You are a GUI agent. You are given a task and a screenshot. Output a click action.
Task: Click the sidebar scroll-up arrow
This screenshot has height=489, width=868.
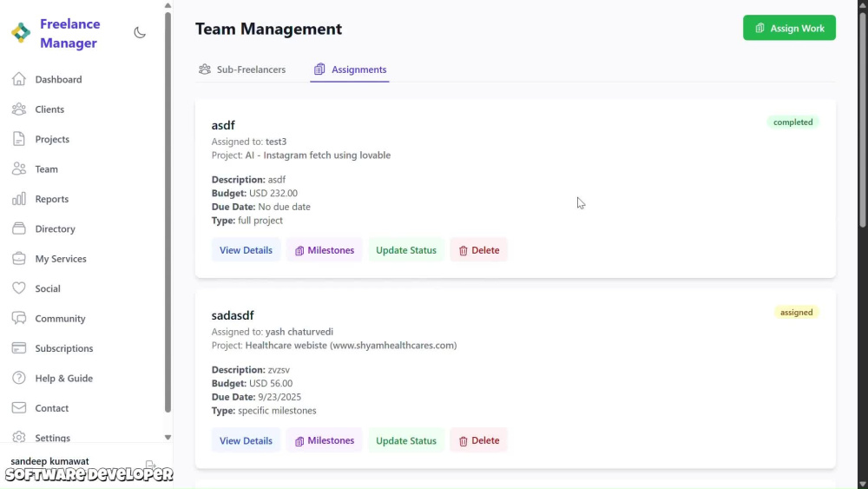(x=168, y=5)
